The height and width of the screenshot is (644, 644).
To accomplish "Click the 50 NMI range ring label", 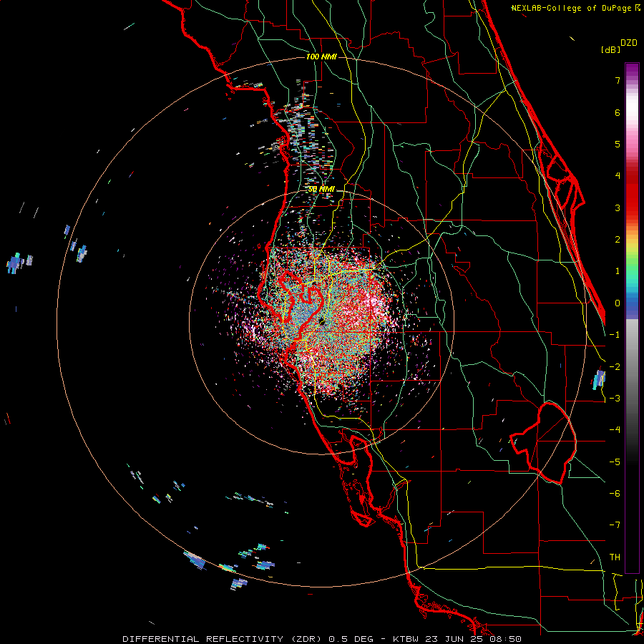I will tap(321, 190).
